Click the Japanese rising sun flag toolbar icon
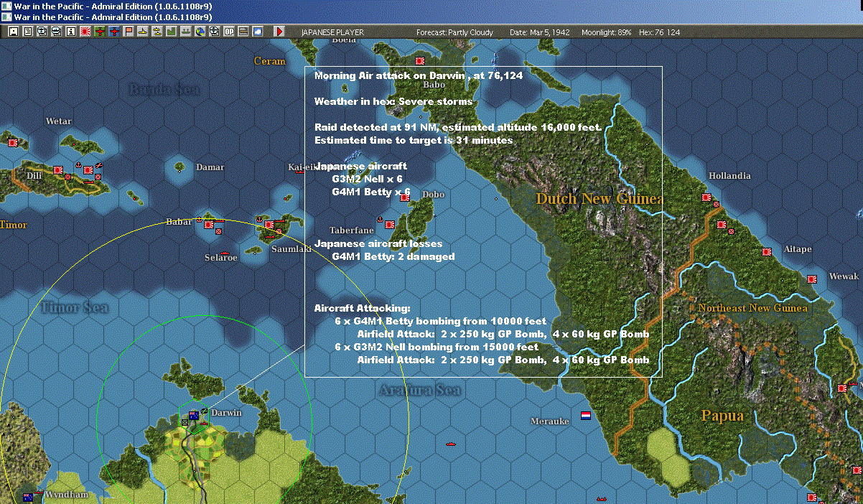The image size is (863, 504). pyautogui.click(x=85, y=32)
